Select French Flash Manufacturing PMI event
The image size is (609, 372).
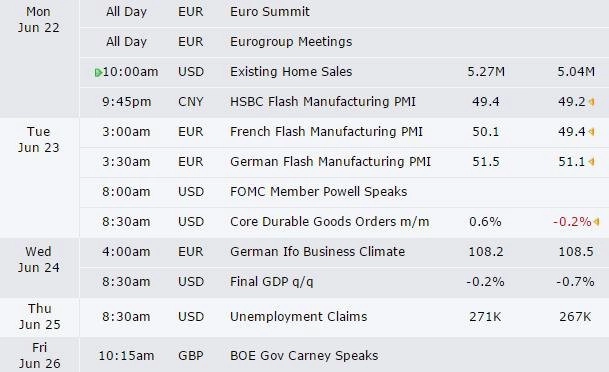click(326, 132)
